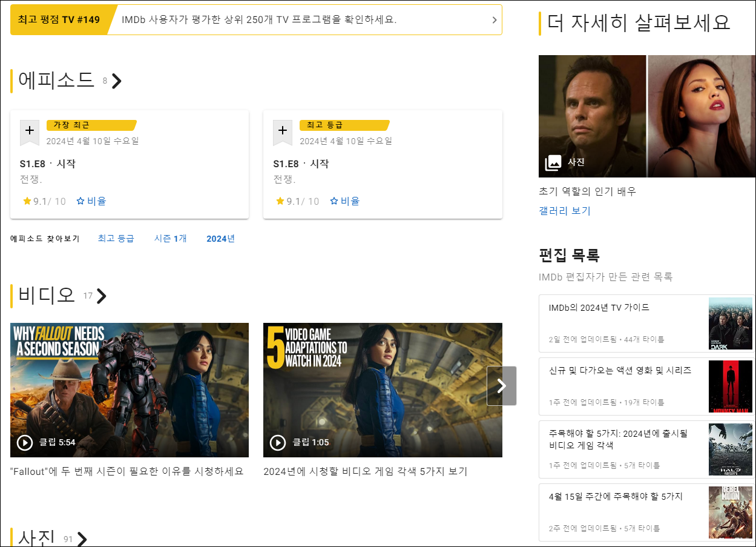This screenshot has width=756, height=547.
Task: Open the male actor photo
Action: pyautogui.click(x=593, y=116)
